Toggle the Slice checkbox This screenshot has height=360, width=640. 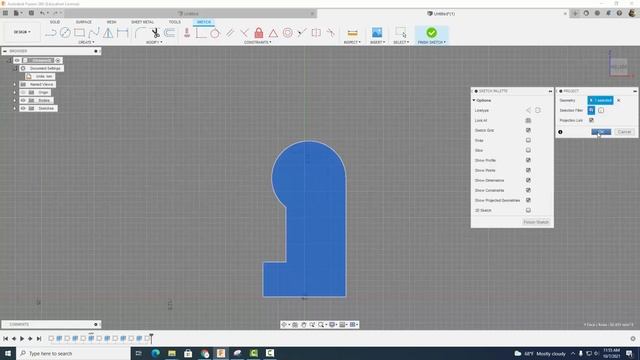[x=528, y=150]
